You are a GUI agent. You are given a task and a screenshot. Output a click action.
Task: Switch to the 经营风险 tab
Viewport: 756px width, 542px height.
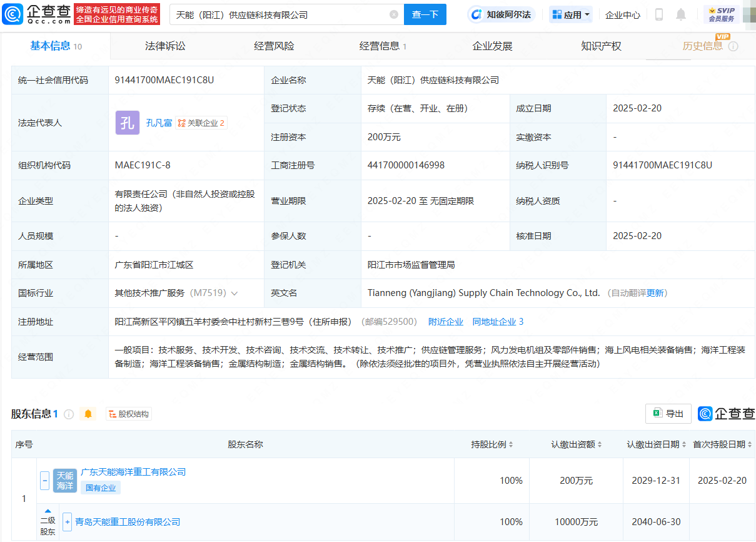tap(274, 46)
